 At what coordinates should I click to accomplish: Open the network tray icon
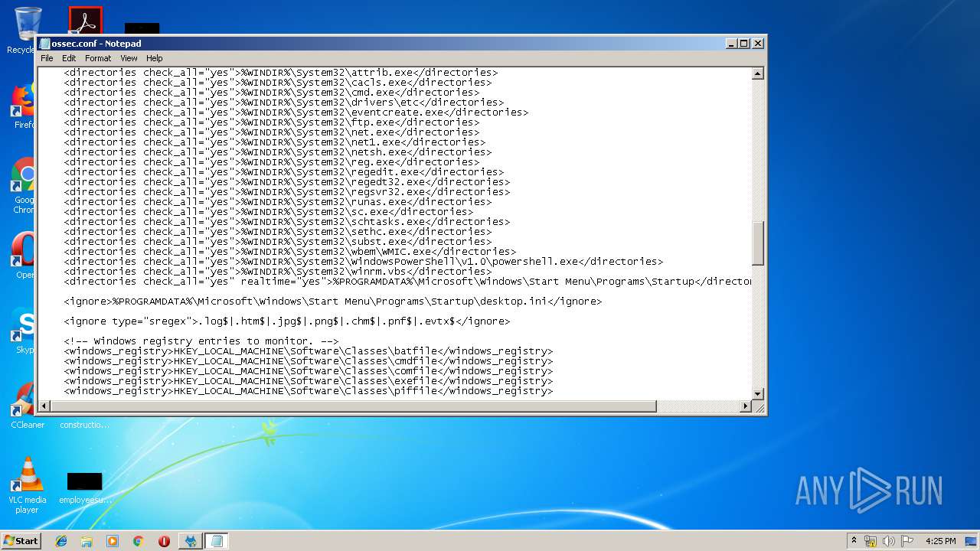(871, 541)
